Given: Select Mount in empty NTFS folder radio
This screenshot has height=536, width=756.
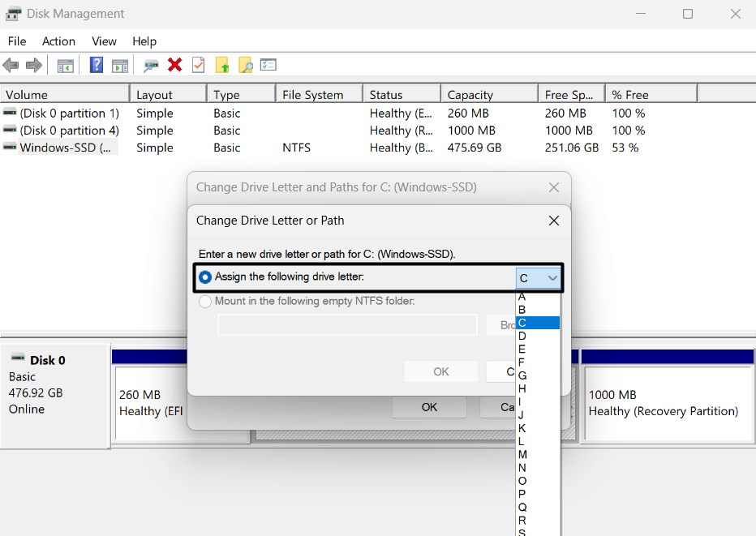Looking at the screenshot, I should (206, 302).
